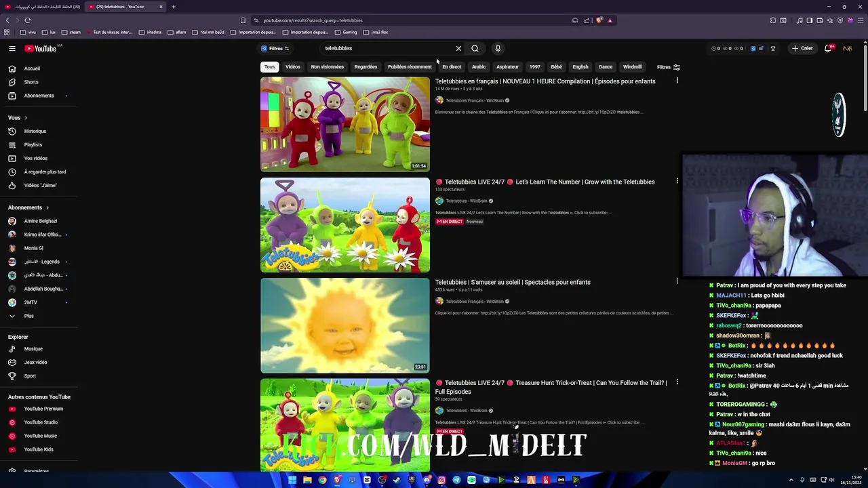Image resolution: width=868 pixels, height=488 pixels.
Task: Open the khadma bookmarks folder
Action: coord(151,32)
